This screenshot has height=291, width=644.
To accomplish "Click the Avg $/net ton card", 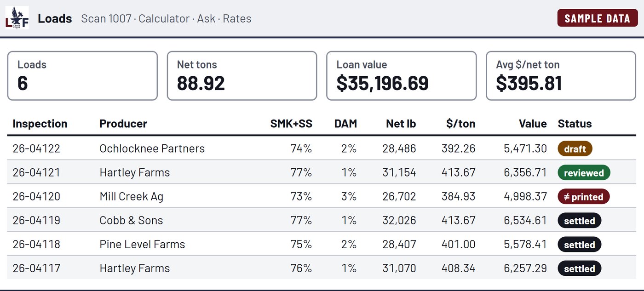I will click(561, 76).
